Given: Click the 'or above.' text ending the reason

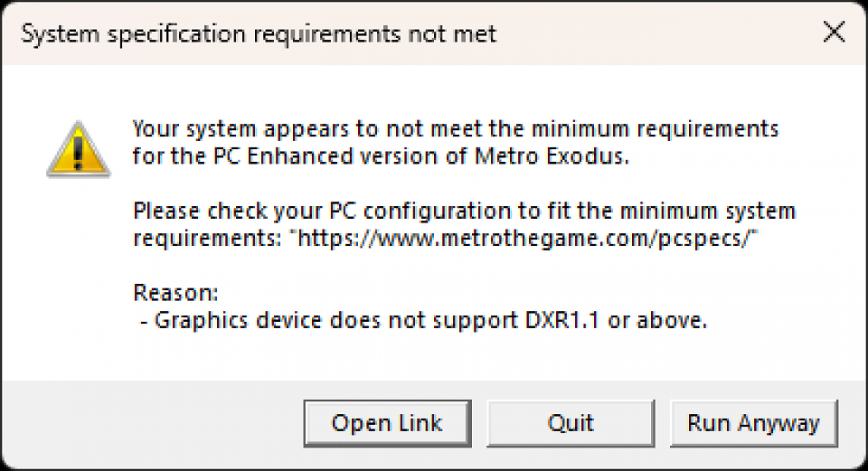Looking at the screenshot, I should 657,320.
